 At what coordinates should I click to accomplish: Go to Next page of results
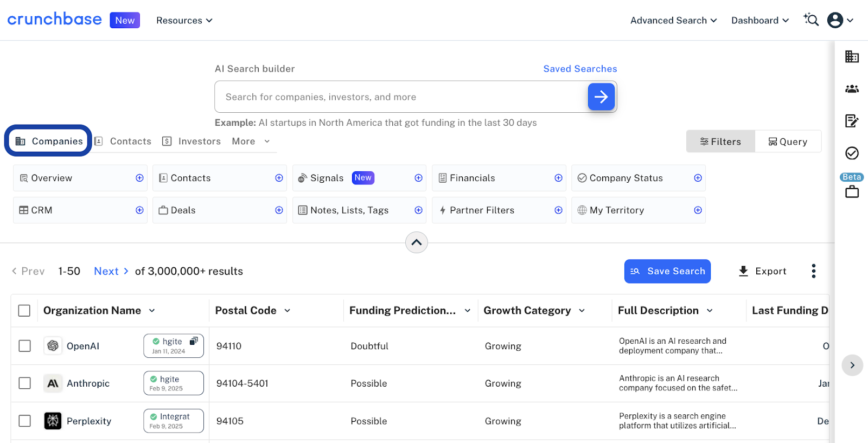[x=111, y=271]
